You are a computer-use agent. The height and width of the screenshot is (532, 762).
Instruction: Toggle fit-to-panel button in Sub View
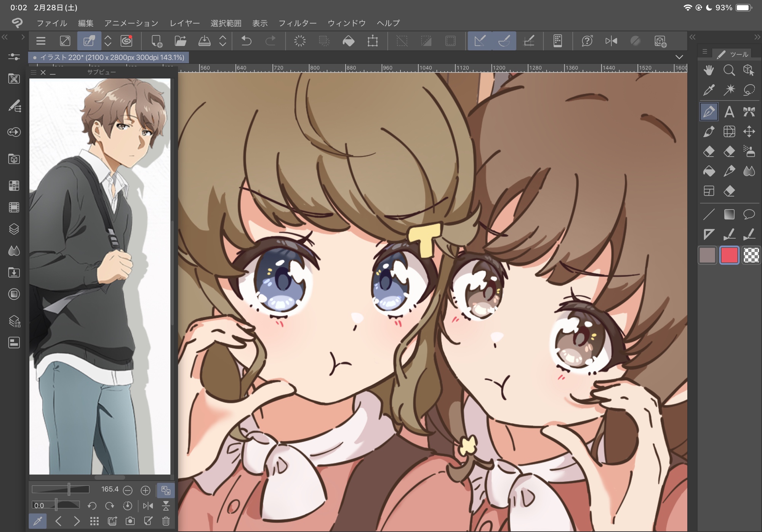pyautogui.click(x=166, y=490)
